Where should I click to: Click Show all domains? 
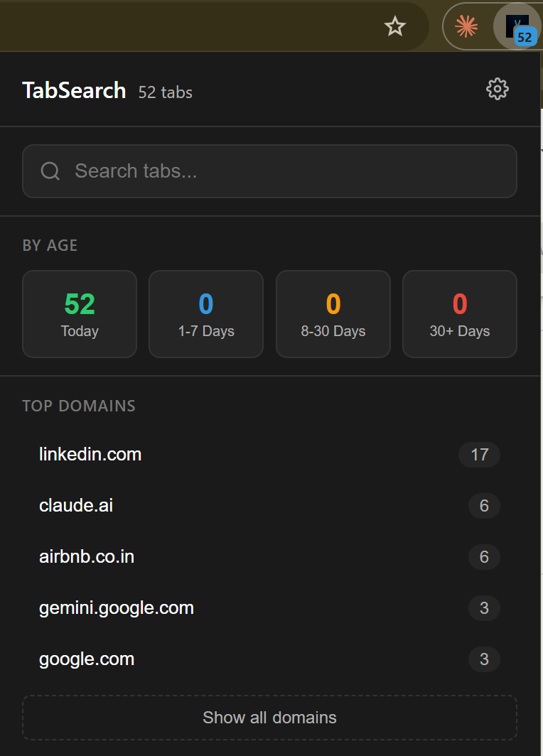269,717
